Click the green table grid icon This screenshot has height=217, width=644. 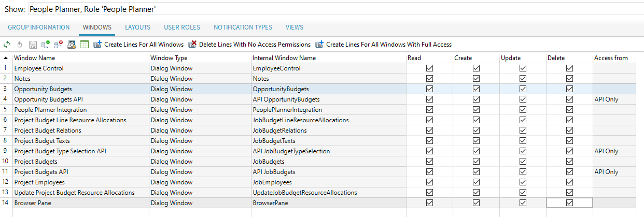(x=85, y=45)
